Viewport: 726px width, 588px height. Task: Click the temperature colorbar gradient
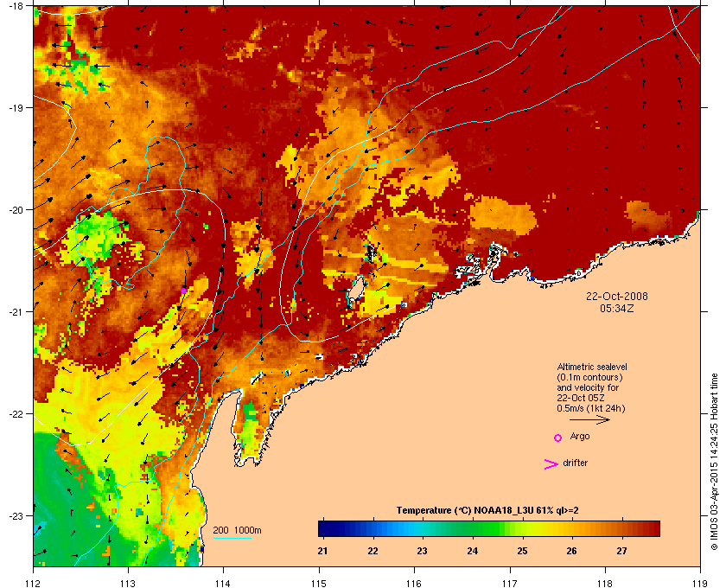click(x=489, y=528)
